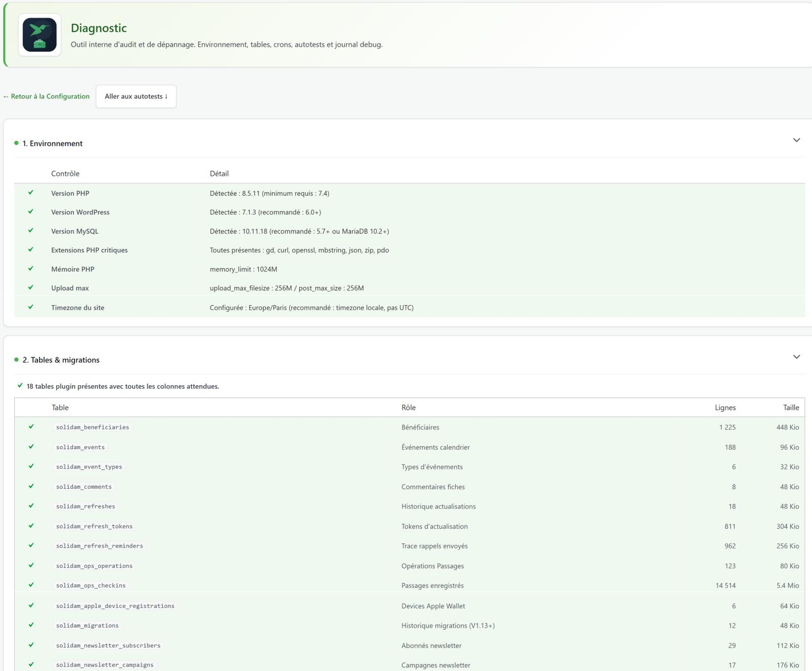Select the solidam_event_types table name
The width and height of the screenshot is (812, 671).
point(89,467)
